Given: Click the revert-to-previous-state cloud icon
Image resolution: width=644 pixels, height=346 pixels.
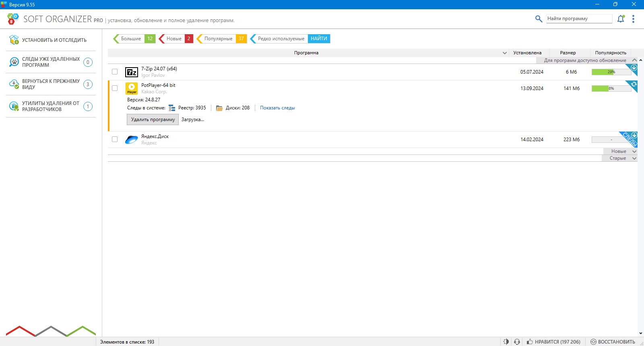Looking at the screenshot, I should 14,84.
